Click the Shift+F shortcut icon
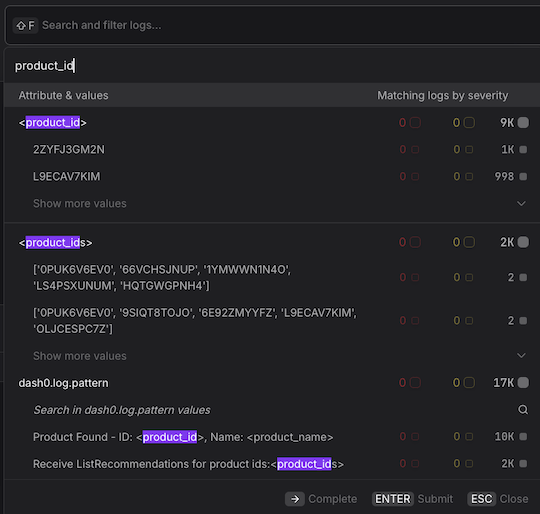This screenshot has width=540, height=514. click(x=26, y=25)
